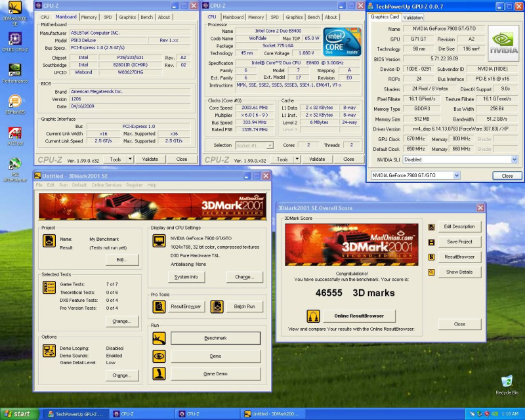Image resolution: width=525 pixels, height=420 pixels.
Task: Click the Edit Description icon in score window
Action: [431, 227]
